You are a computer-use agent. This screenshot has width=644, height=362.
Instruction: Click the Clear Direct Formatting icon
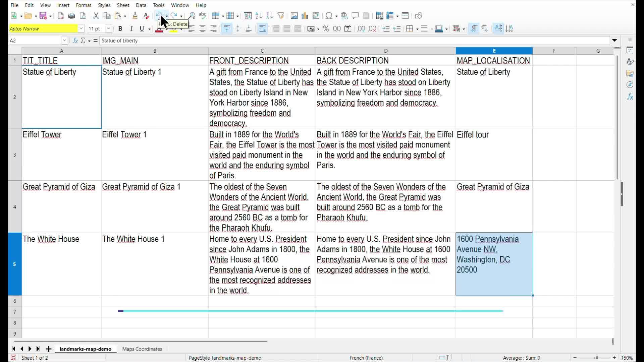(146, 16)
